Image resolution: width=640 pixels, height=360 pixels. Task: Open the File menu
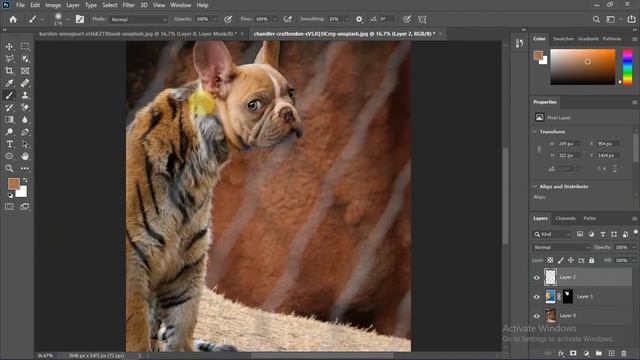[20, 5]
